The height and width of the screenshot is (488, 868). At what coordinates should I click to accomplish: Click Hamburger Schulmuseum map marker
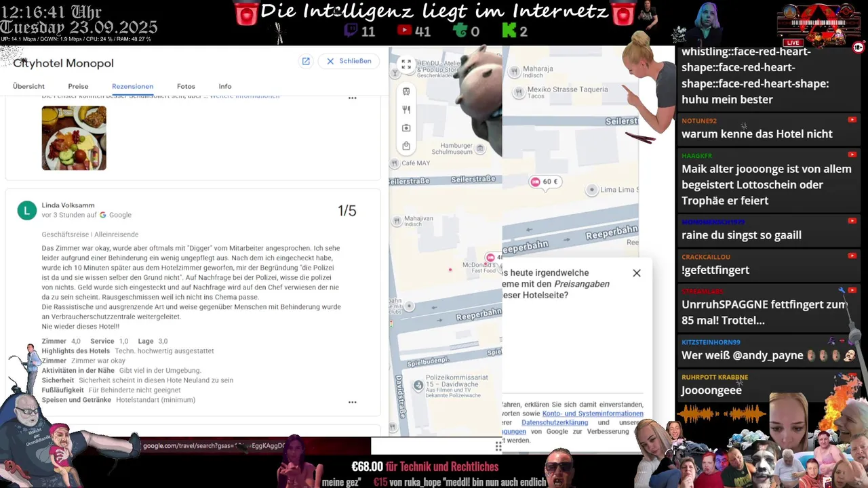[x=479, y=148]
